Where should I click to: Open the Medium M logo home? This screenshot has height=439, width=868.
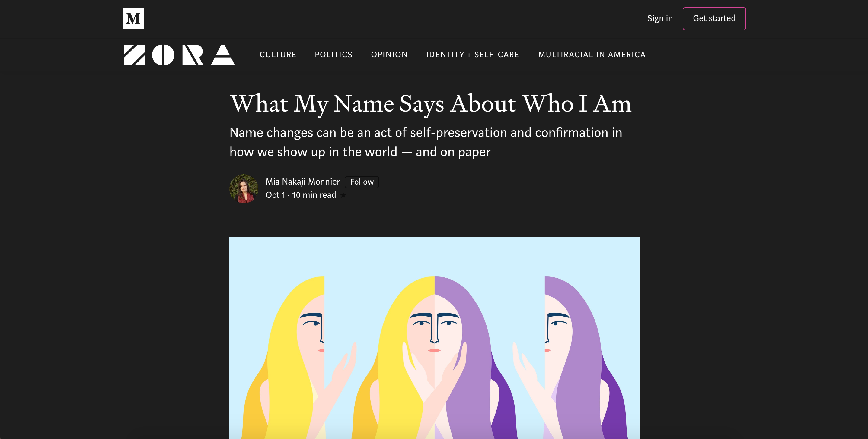pyautogui.click(x=133, y=18)
